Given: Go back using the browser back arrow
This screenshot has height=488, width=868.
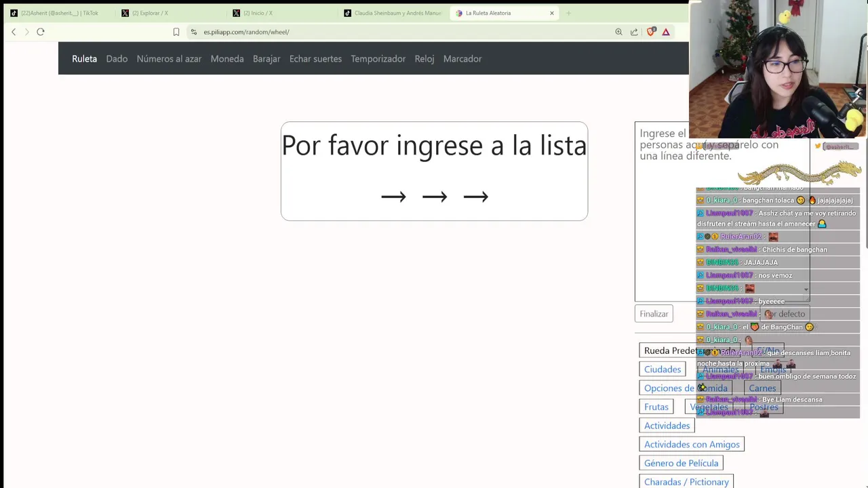Looking at the screenshot, I should 14,32.
